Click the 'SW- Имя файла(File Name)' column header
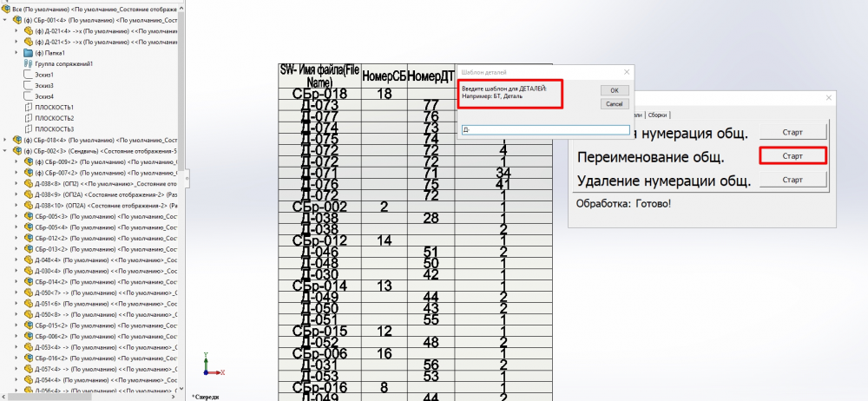Image resolution: width=868 pixels, height=401 pixels. coord(319,76)
